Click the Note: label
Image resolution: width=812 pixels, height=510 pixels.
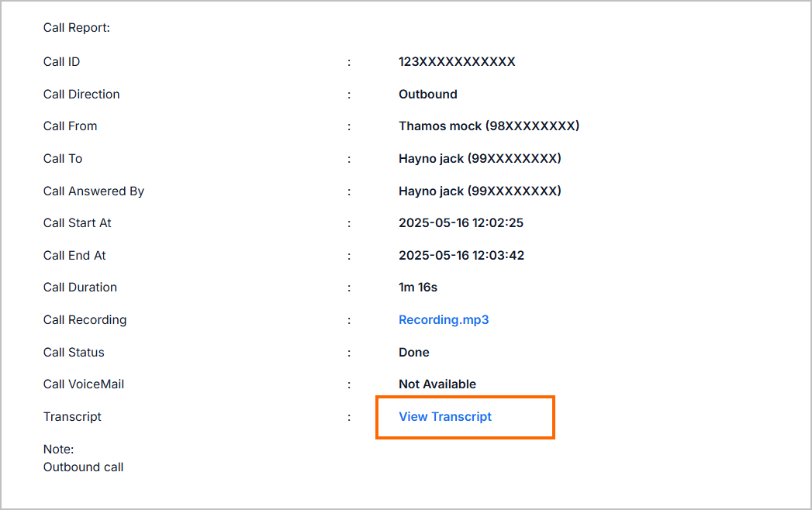tap(58, 450)
